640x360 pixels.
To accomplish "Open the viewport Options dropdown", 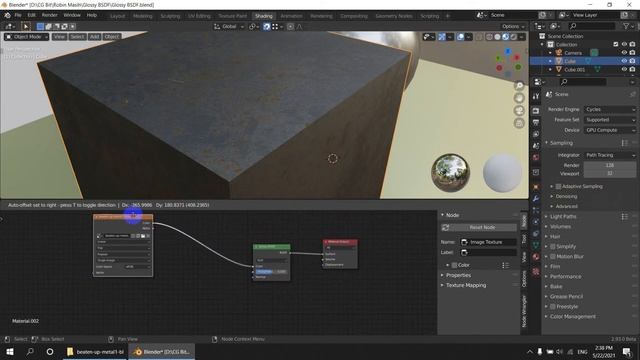I will 513,27.
